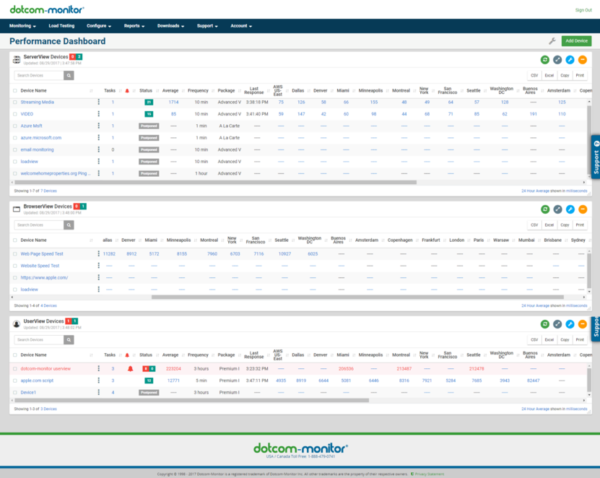Screen dimensions: 600x478
Task: Click the search magnifier icon in BrowserView panel
Action: 71,226
